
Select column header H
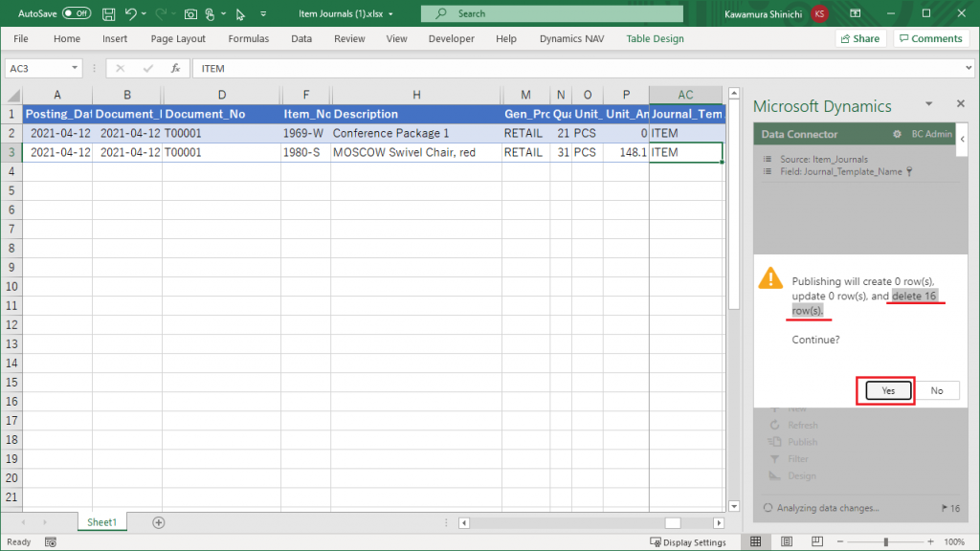coord(416,95)
